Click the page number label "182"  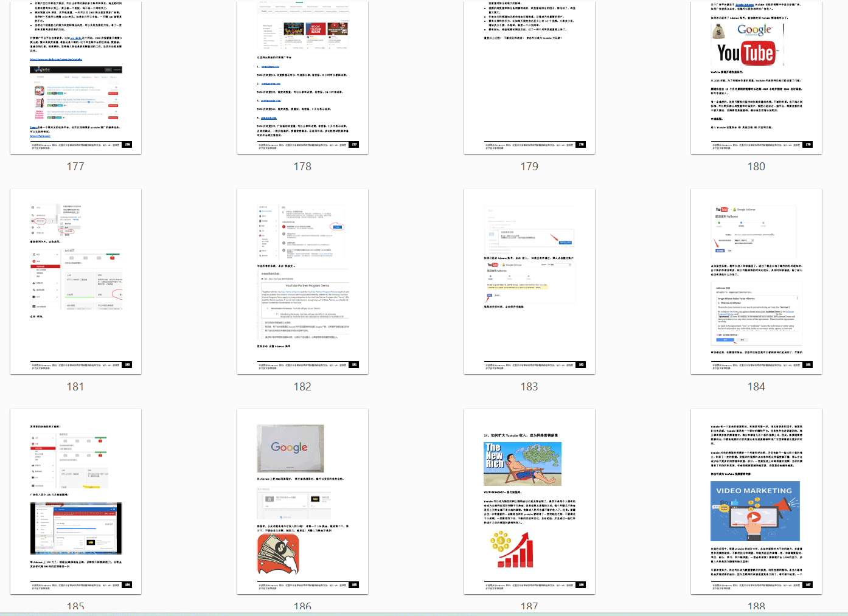(x=302, y=387)
